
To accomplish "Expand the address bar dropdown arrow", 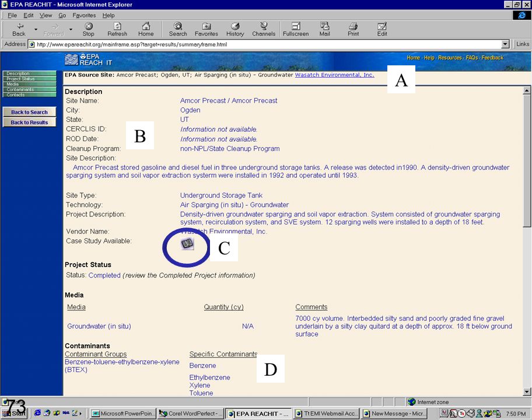I will coord(506,44).
